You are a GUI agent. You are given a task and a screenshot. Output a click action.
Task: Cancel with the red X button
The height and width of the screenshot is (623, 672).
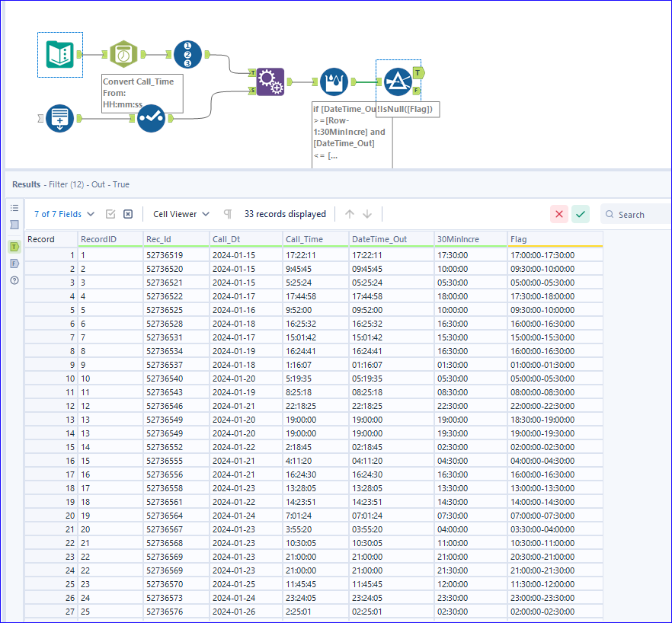(558, 214)
